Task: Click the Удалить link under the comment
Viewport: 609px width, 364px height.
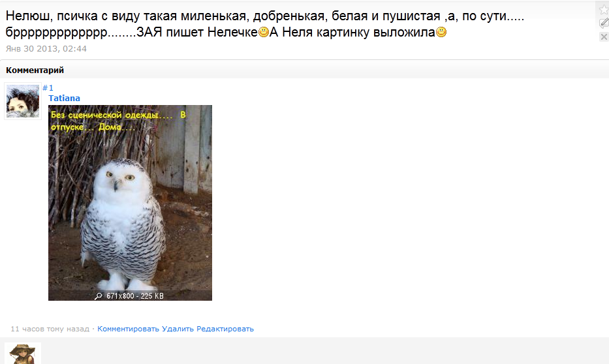Action: [x=178, y=329]
